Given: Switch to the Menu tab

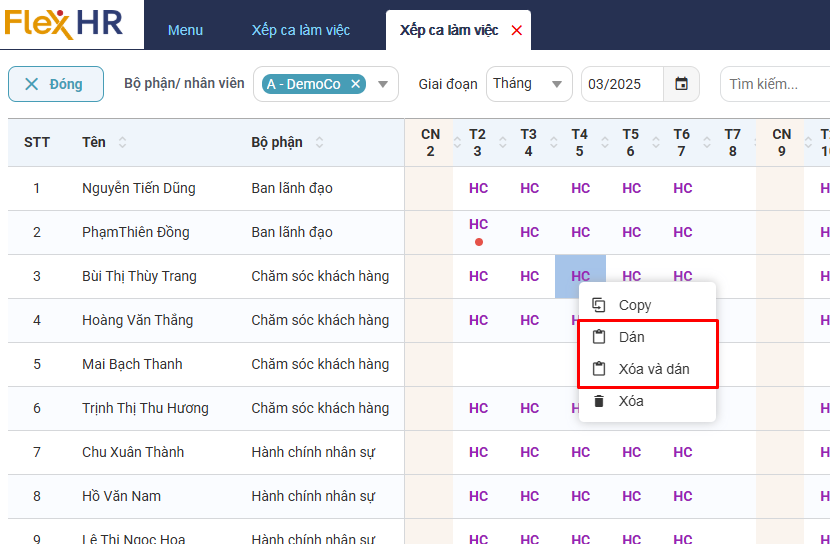Looking at the screenshot, I should (185, 30).
